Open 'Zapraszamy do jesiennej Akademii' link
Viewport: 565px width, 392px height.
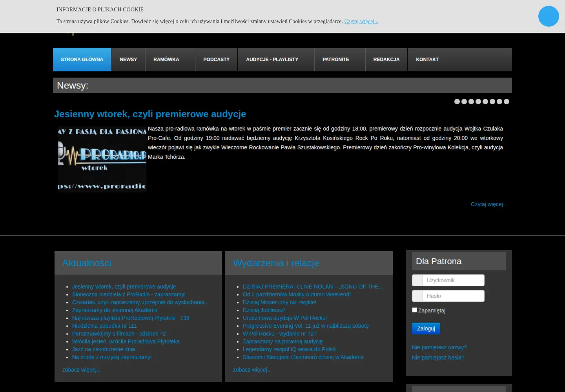[x=115, y=310]
